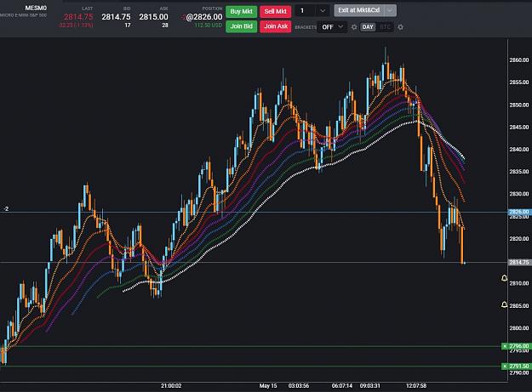Viewport: 532px width, 392px height.
Task: Expand the order quantity dropdown arrow
Action: (323, 11)
